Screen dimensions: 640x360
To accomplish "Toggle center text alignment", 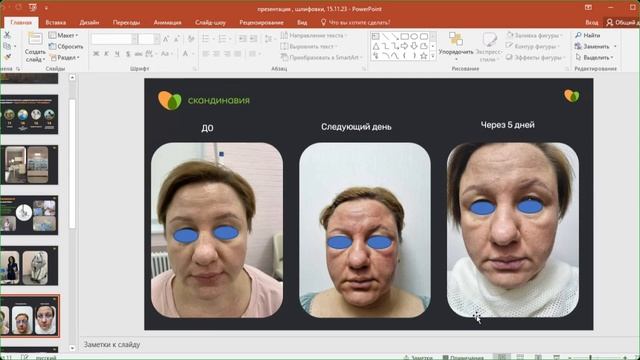I will coord(216,54).
